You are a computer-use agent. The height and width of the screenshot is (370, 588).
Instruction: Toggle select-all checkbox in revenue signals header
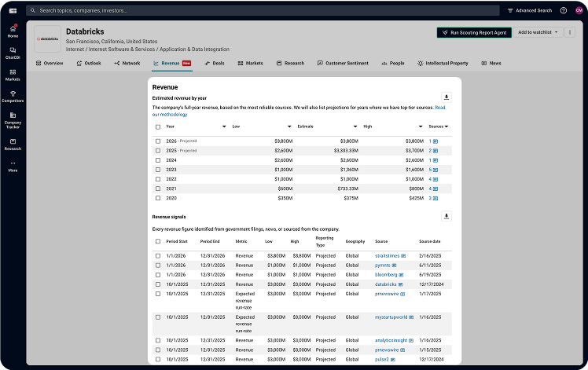point(158,241)
